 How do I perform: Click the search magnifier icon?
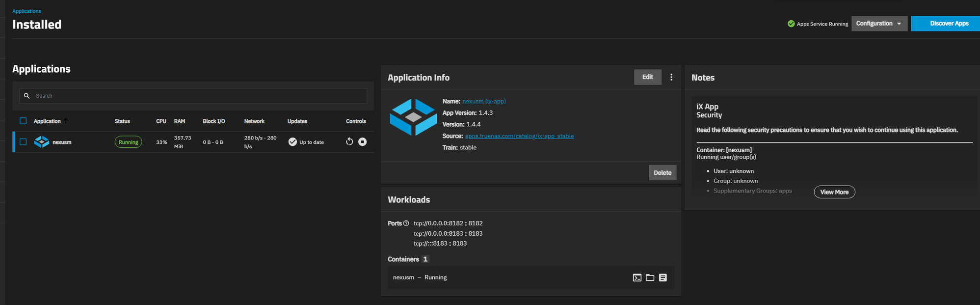click(x=27, y=96)
